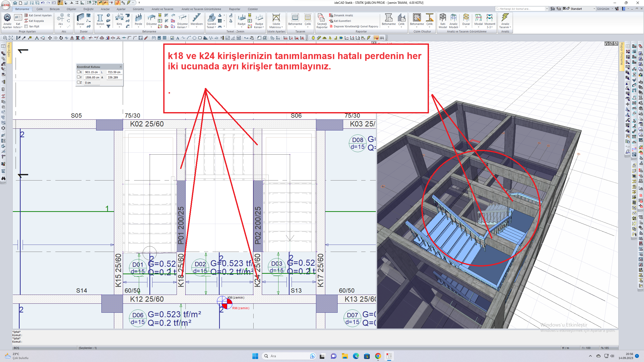Image resolution: width=644 pixels, height=362 pixels.
Task: Switch to Betonarme ribbon tab
Action: pos(22,9)
